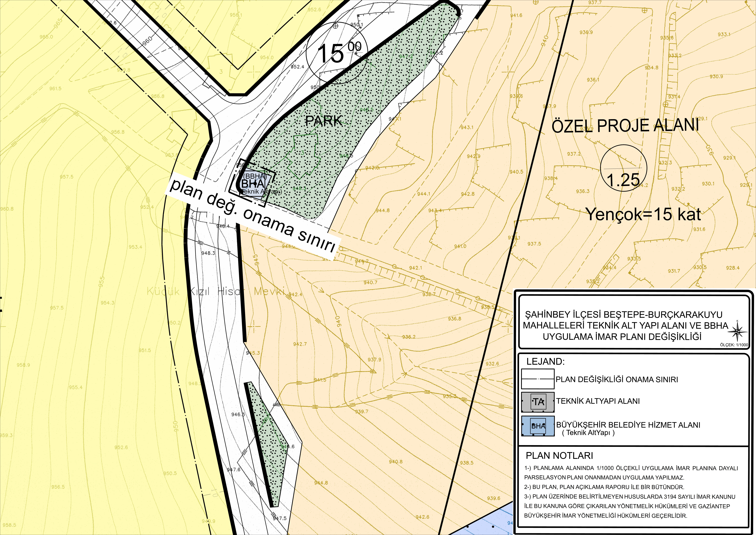Click spot height 930.9
Screen dimensions: 756x535
[x=716, y=76]
